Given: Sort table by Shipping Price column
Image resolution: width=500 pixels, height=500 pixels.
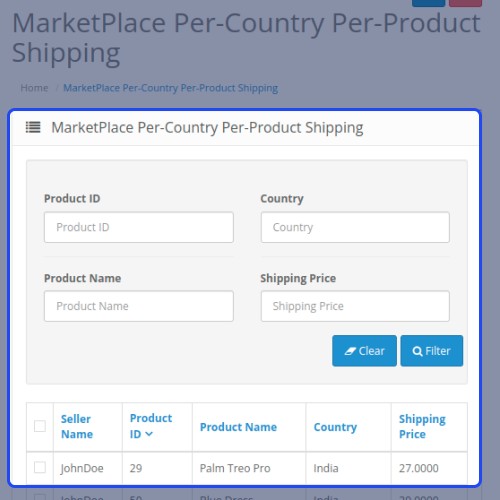Looking at the screenshot, I should (422, 427).
